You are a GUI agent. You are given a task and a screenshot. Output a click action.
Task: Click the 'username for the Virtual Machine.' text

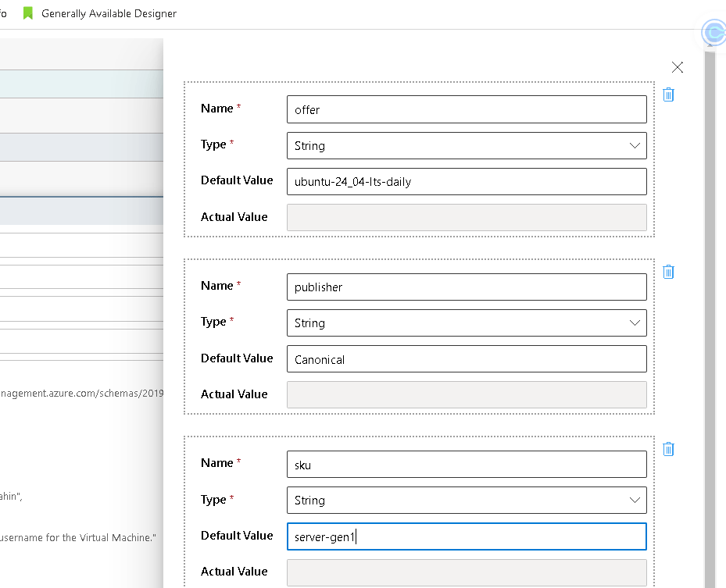pyautogui.click(x=78, y=537)
